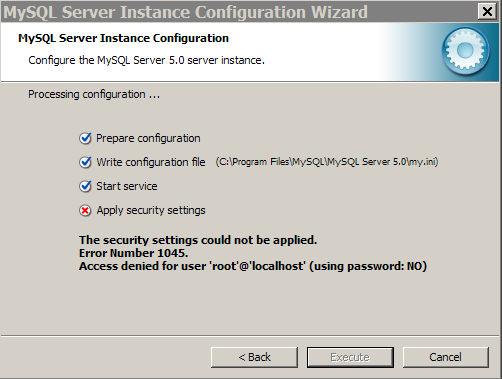This screenshot has height=379, width=502.
Task: Click the Error Number 1045 text
Action: coord(134,253)
